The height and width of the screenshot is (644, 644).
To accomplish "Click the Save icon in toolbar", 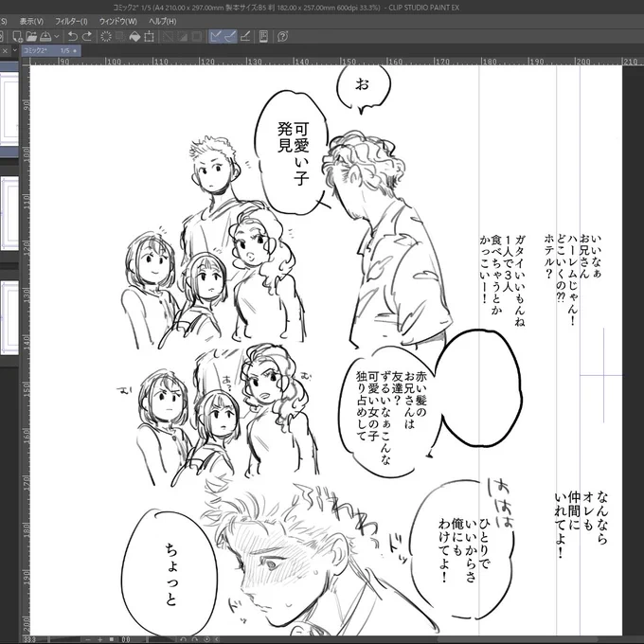I will point(45,37).
